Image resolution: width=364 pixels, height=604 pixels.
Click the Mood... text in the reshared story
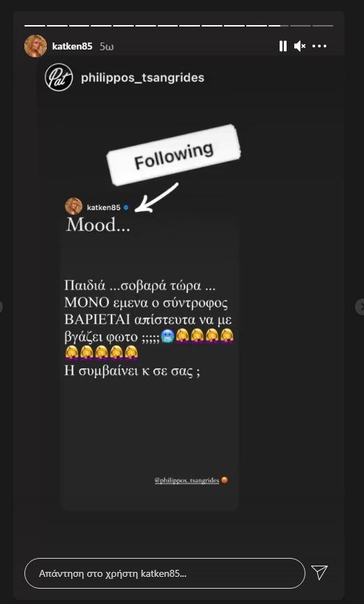pos(98,225)
